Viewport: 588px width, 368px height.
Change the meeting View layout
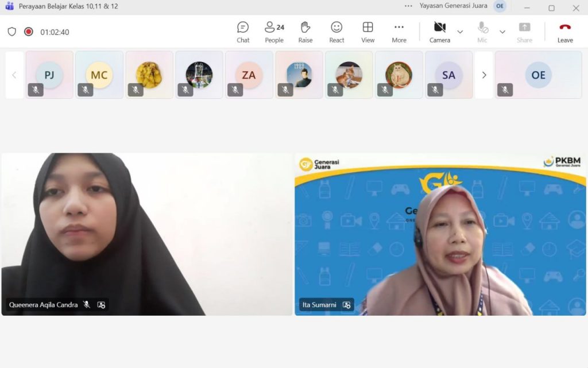(x=367, y=32)
